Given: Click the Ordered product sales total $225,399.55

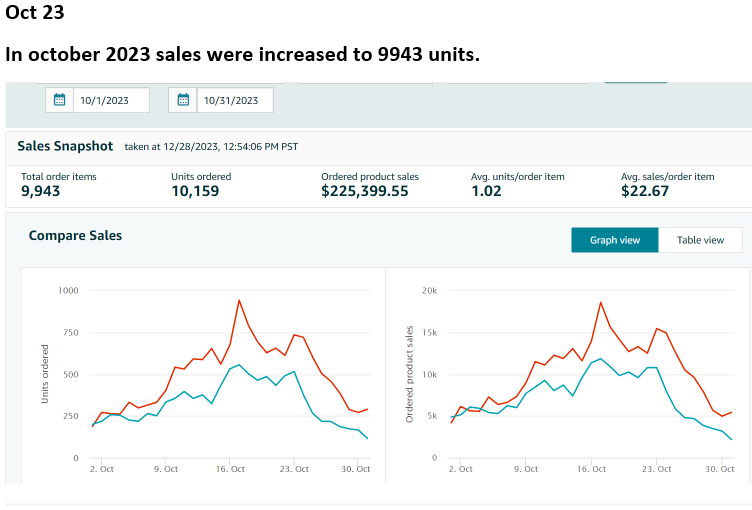Looking at the screenshot, I should (364, 191).
